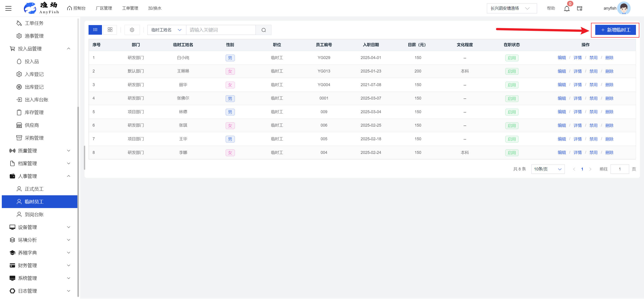Open the notification bell
644x302 pixels.
pyautogui.click(x=566, y=9)
